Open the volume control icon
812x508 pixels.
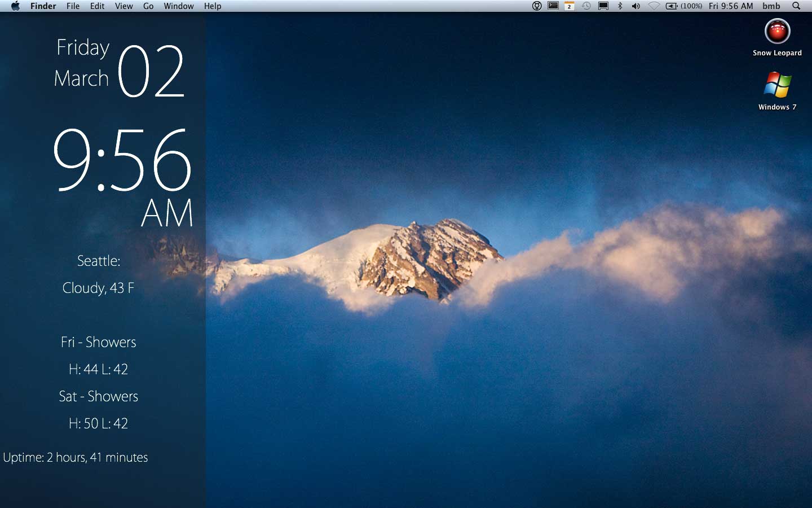pos(636,6)
